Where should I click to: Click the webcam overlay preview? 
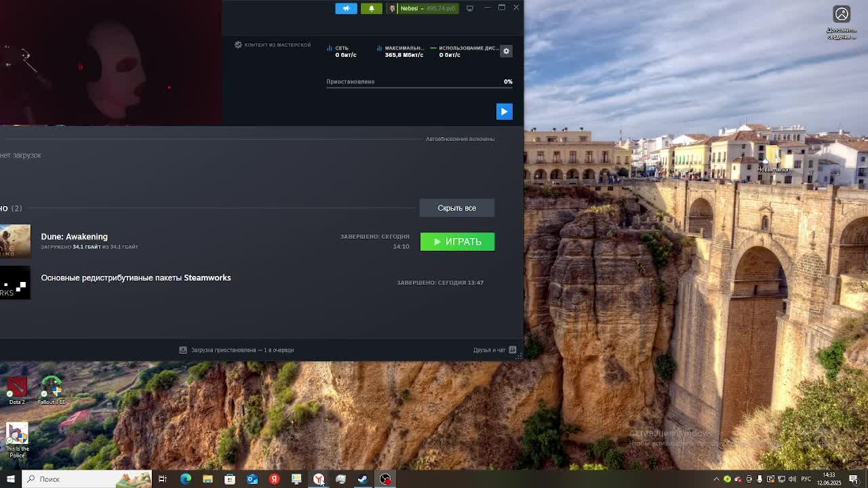click(x=111, y=62)
